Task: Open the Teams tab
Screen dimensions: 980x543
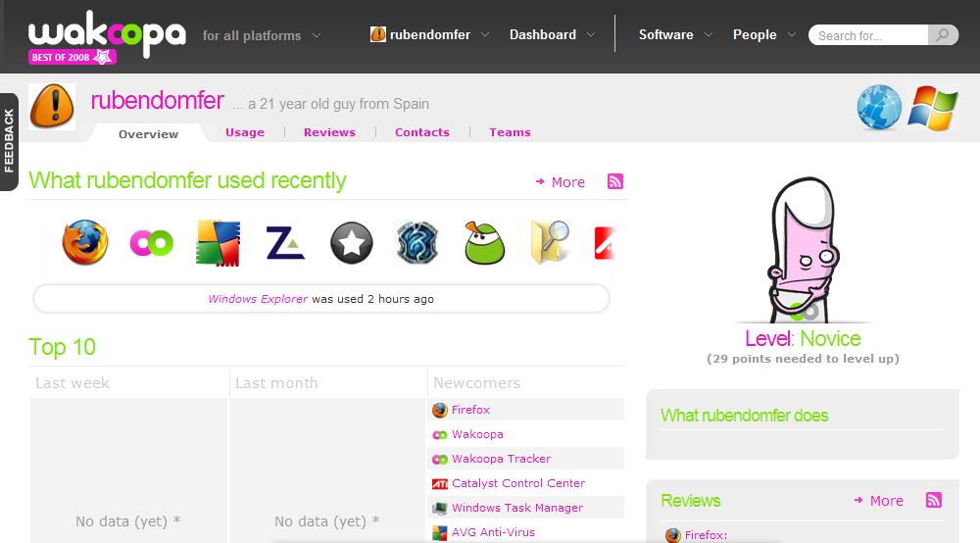Action: pyautogui.click(x=510, y=132)
